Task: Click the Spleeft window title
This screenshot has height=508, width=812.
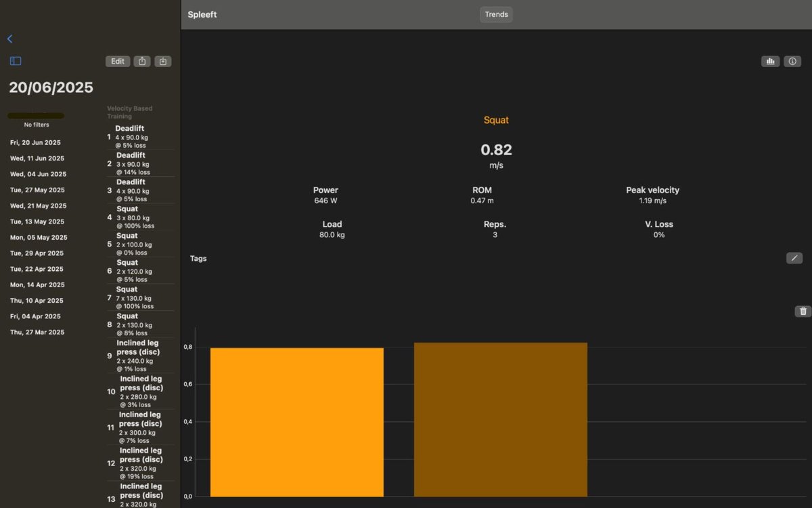Action: coord(202,14)
